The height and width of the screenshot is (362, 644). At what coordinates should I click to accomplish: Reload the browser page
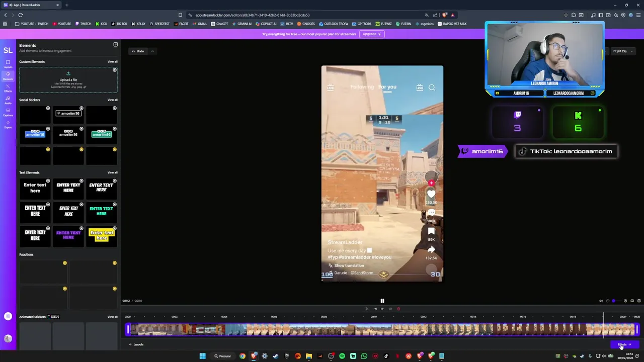tap(20, 15)
